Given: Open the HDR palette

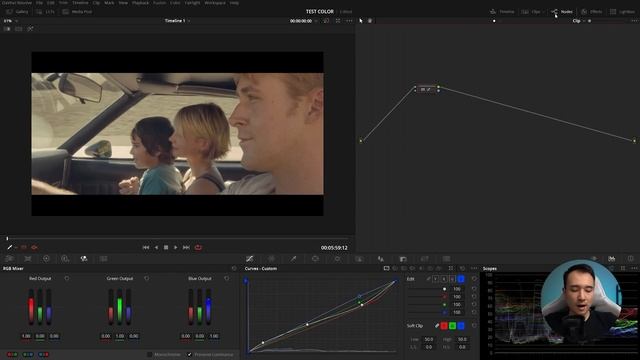Looking at the screenshot, I should pos(65,259).
